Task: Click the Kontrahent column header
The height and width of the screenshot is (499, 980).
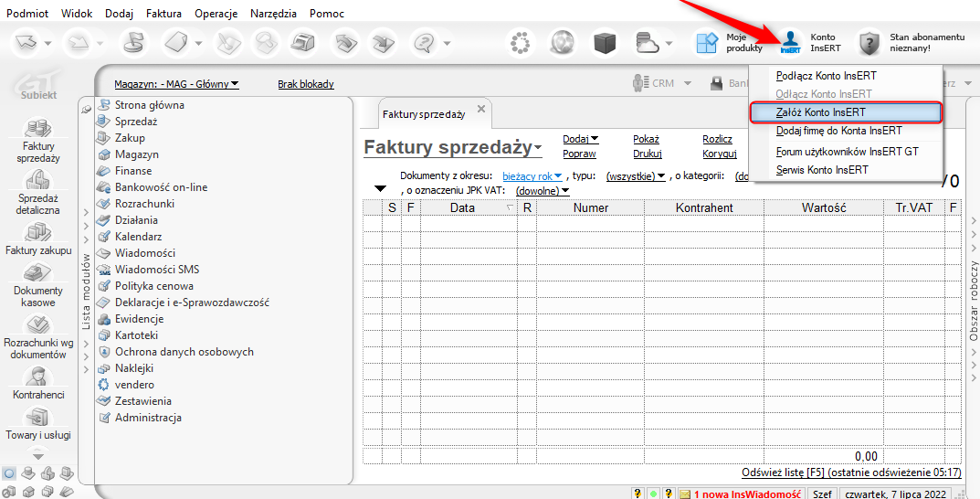Action: tap(704, 207)
